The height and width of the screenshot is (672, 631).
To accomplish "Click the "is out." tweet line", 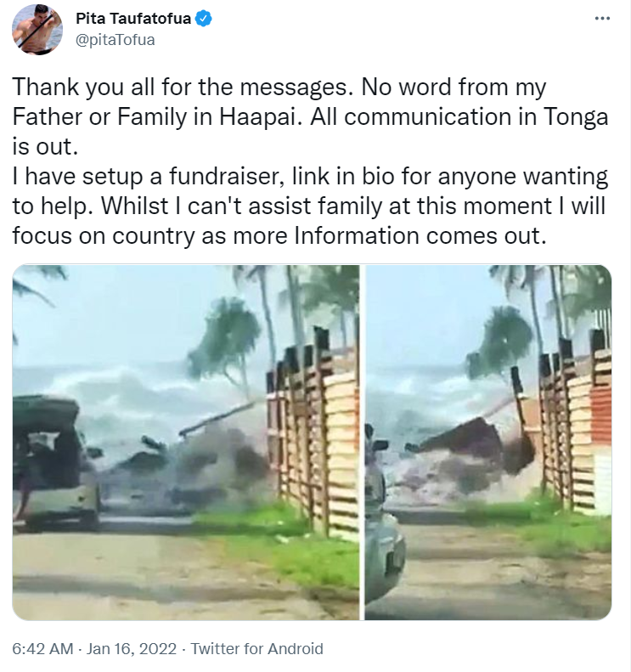I will [45, 147].
